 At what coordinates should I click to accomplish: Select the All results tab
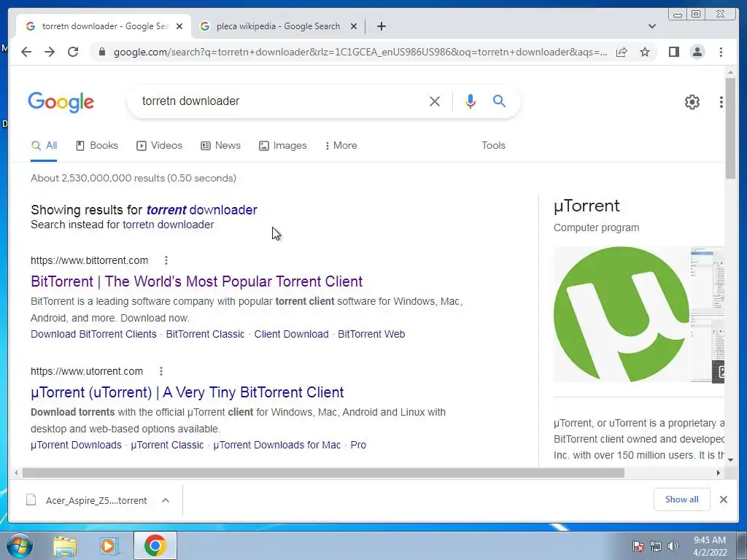pos(44,146)
